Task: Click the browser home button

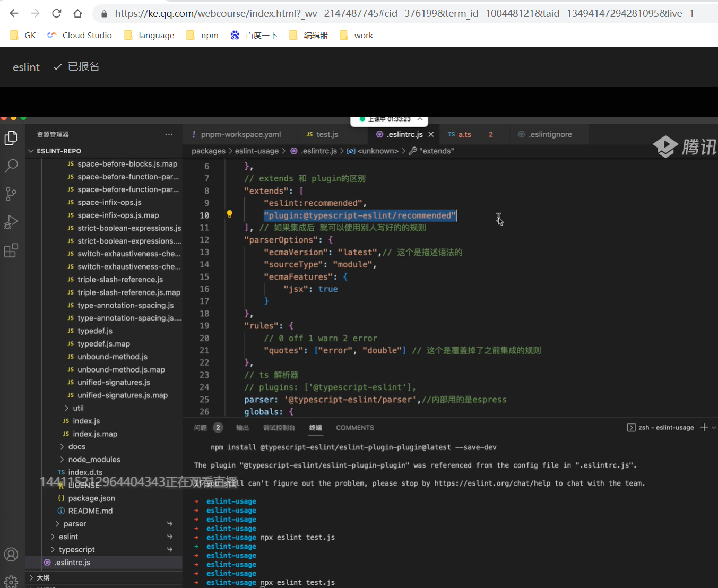Action: [x=77, y=13]
